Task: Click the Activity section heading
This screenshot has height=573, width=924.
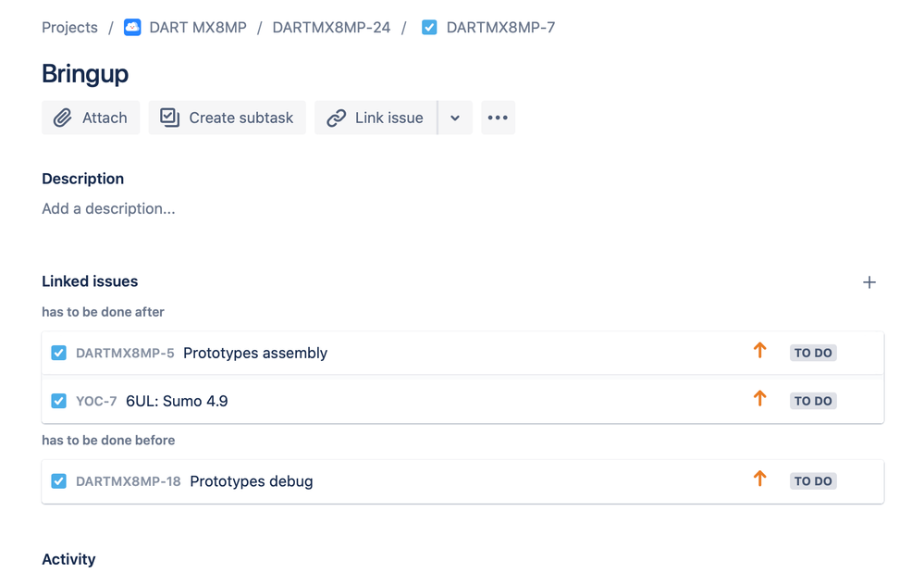Action: (68, 559)
